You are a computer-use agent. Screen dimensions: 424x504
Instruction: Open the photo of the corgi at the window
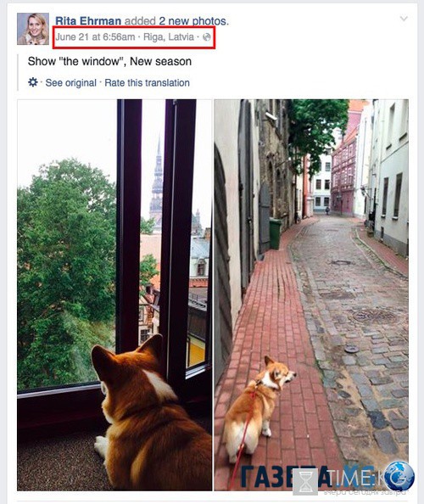click(x=114, y=294)
